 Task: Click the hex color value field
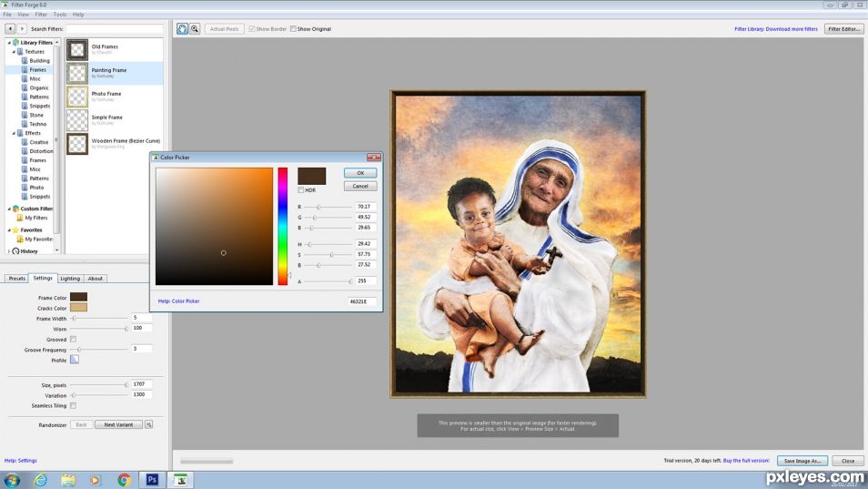[x=362, y=301]
